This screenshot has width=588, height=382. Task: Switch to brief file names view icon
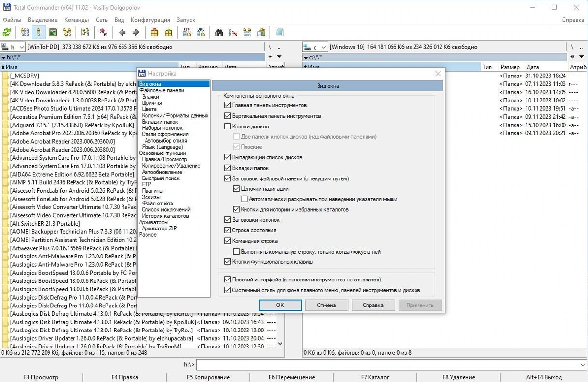tap(25, 32)
